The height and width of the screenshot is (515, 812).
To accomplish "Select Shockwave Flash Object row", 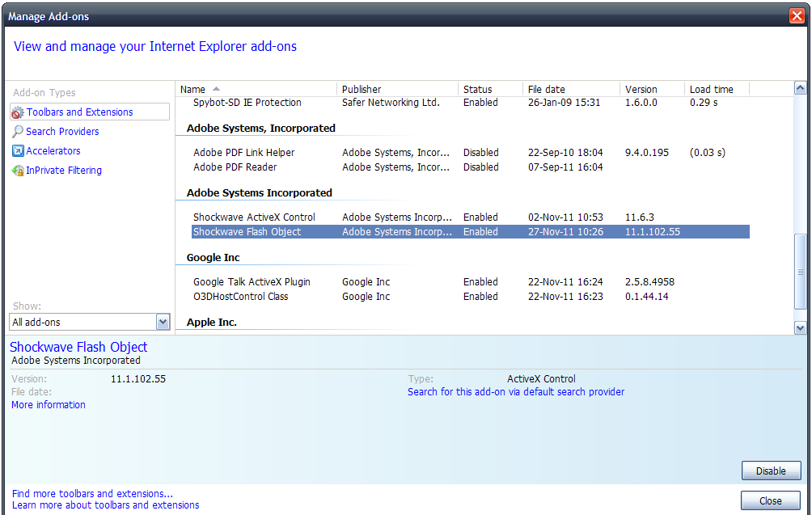I will tap(470, 232).
